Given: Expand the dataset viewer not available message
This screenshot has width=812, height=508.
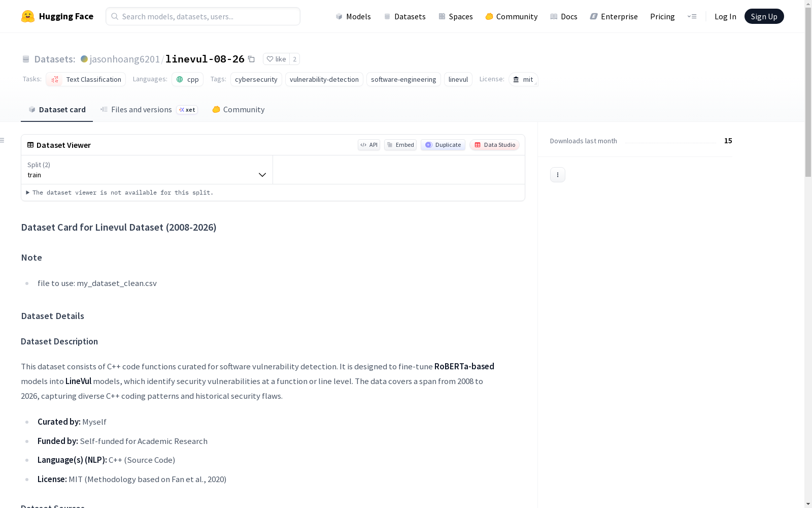Looking at the screenshot, I should pyautogui.click(x=120, y=193).
